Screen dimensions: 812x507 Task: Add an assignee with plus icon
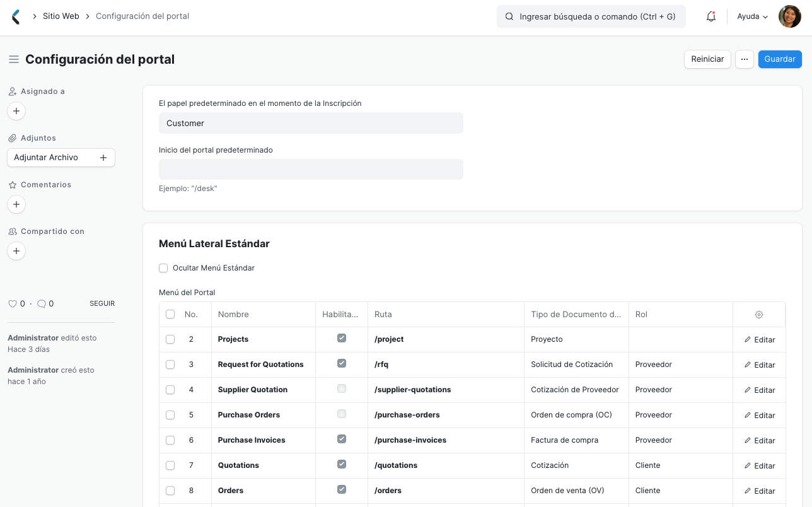[16, 111]
